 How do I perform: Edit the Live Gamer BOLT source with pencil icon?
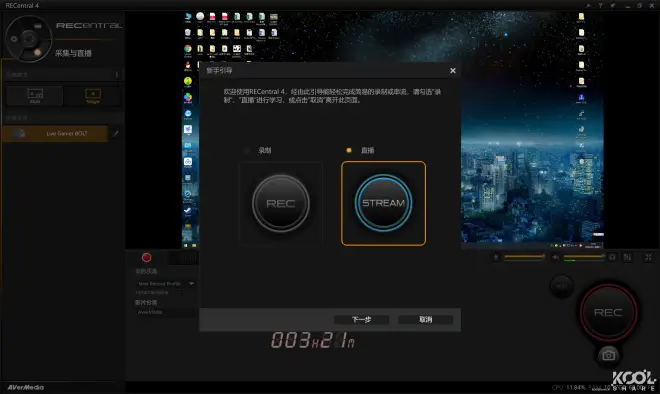[116, 133]
